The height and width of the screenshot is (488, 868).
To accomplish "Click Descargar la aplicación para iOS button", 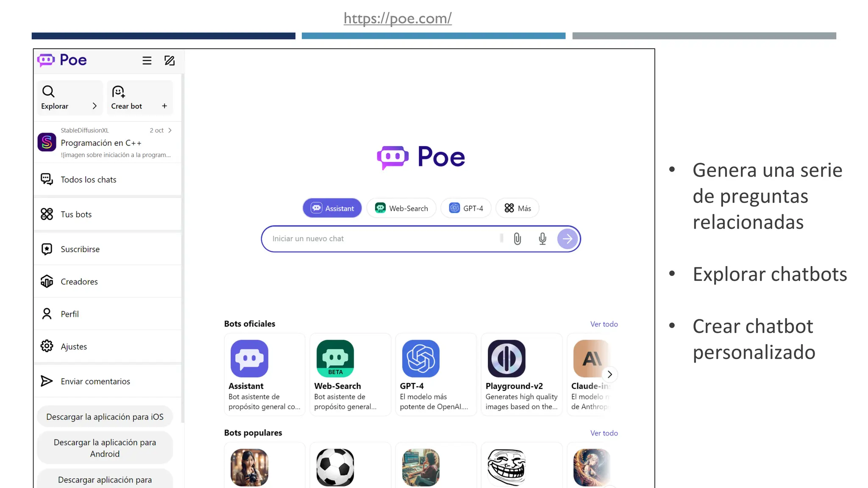I will coord(105,416).
